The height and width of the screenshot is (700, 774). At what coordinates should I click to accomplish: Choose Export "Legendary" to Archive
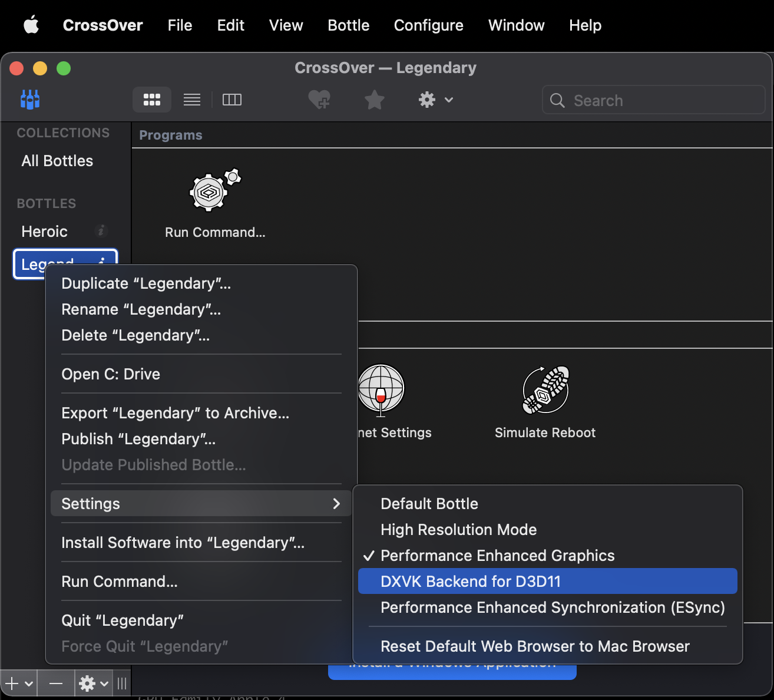tap(201, 413)
